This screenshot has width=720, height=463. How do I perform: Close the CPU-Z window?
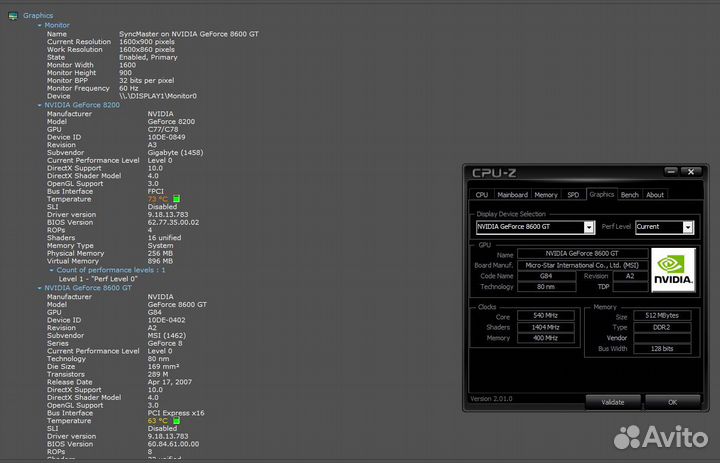click(690, 171)
